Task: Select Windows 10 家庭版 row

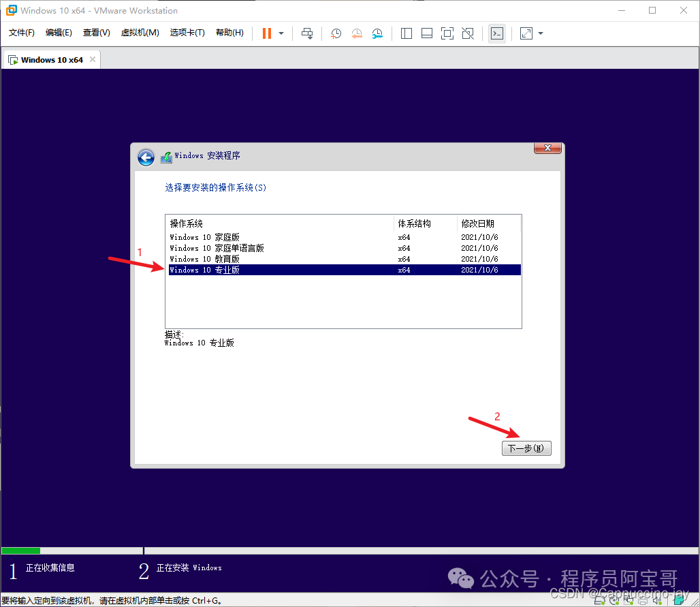Action: 345,237
